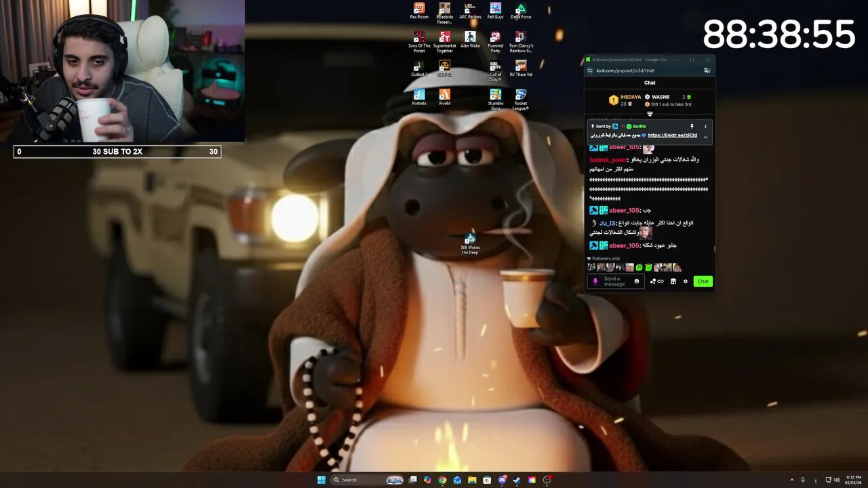The height and width of the screenshot is (488, 868).
Task: Select the Sons Of The Forest icon
Action: click(419, 41)
